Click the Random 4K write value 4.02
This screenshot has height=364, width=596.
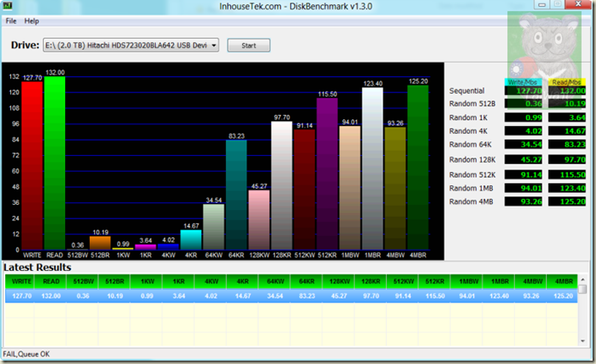tap(523, 131)
